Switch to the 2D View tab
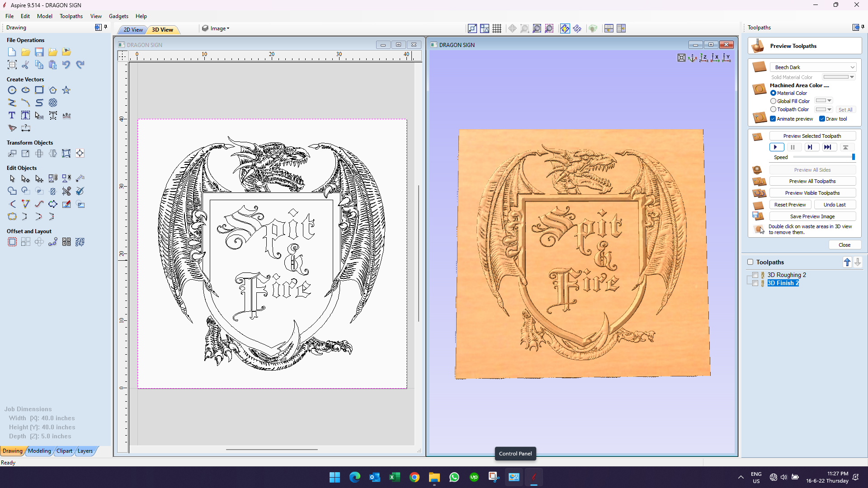The image size is (868, 488). point(133,30)
